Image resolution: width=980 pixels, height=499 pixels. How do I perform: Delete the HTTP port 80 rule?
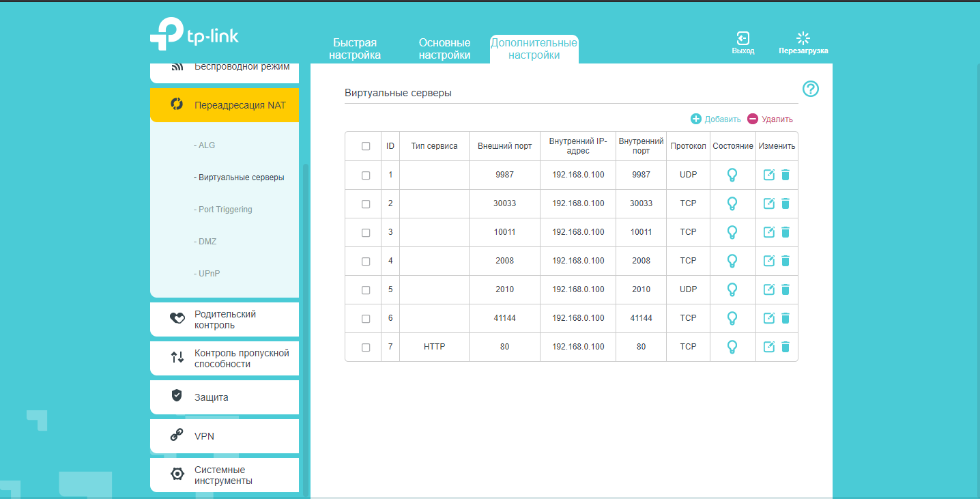coord(785,347)
